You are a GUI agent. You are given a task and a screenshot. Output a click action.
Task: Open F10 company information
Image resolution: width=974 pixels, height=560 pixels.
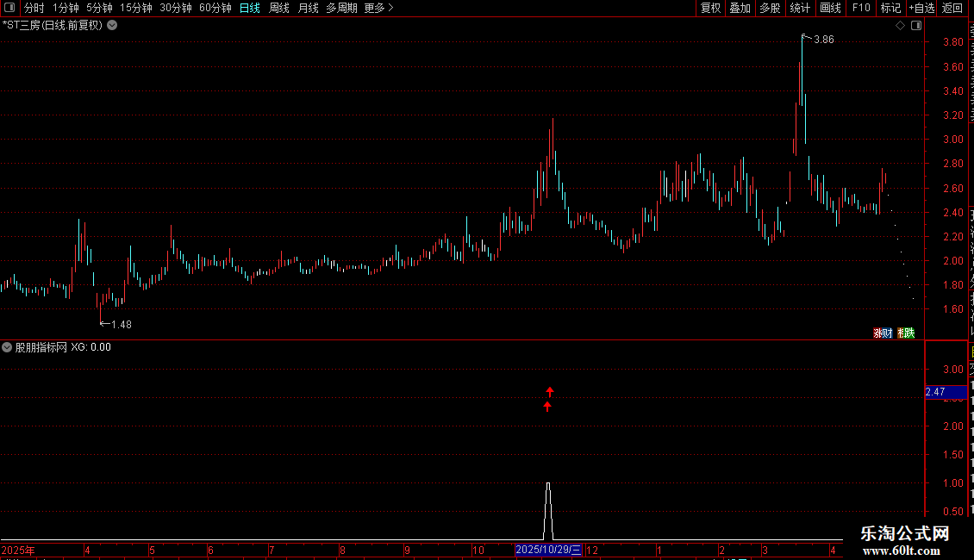pos(861,8)
